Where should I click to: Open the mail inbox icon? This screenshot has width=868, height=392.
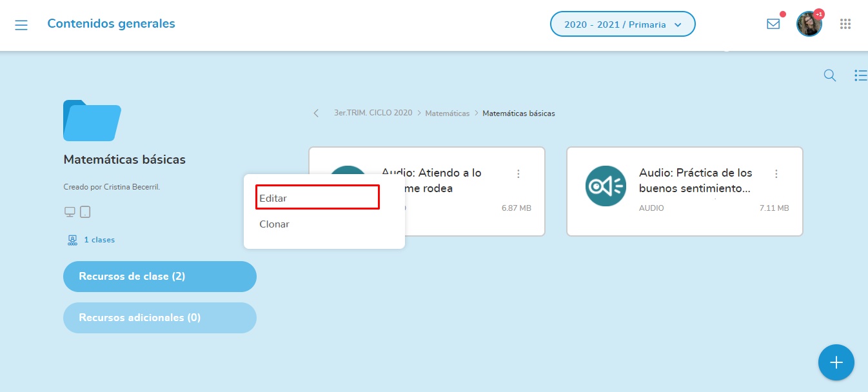point(773,24)
